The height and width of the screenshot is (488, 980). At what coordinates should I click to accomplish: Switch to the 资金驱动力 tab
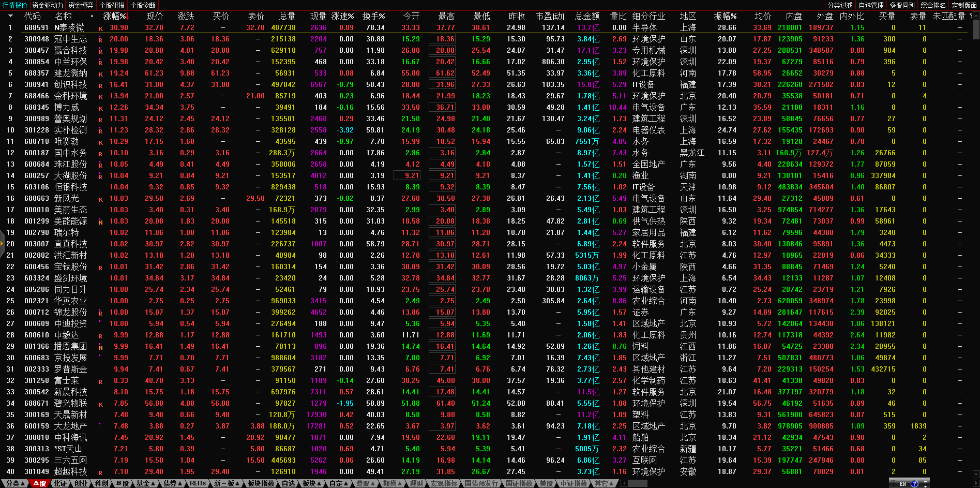pyautogui.click(x=48, y=5)
